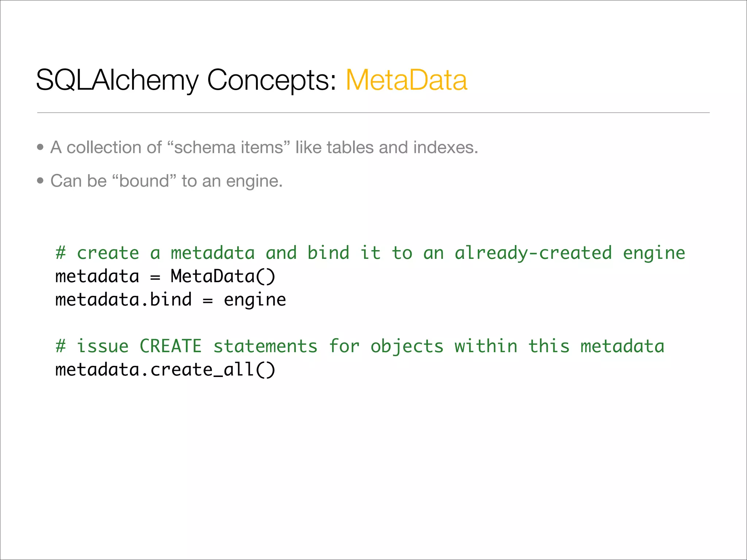Click the word engine after "metadata.bind ="
The image size is (747, 560).
[255, 300]
